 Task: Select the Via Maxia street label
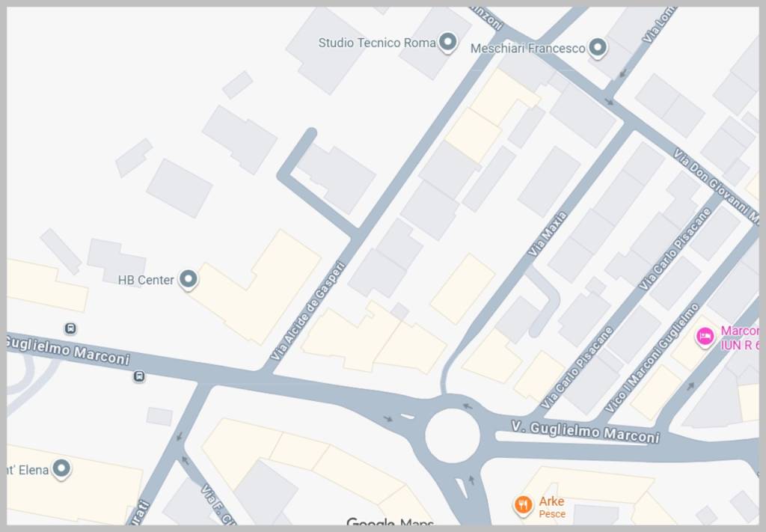click(548, 234)
